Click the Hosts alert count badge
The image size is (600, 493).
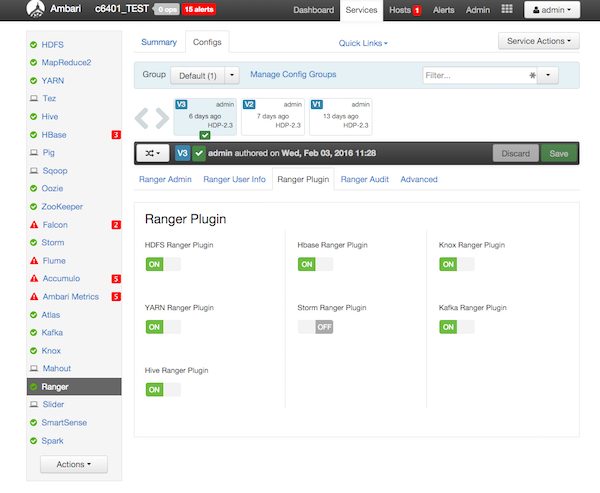coord(417,10)
